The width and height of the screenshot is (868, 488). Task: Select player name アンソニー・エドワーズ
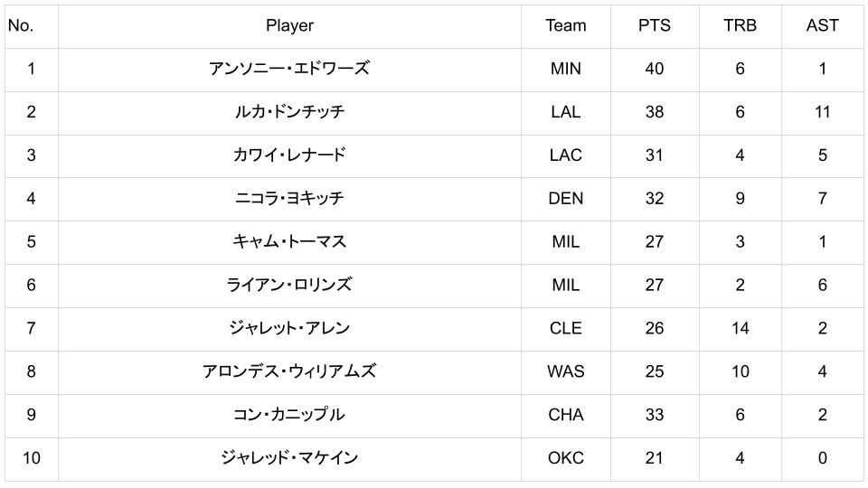click(289, 69)
